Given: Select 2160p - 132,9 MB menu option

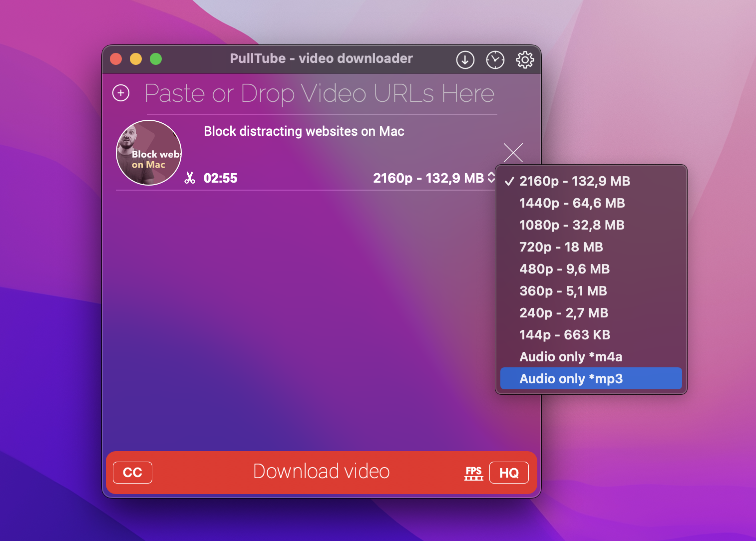Looking at the screenshot, I should click(591, 181).
